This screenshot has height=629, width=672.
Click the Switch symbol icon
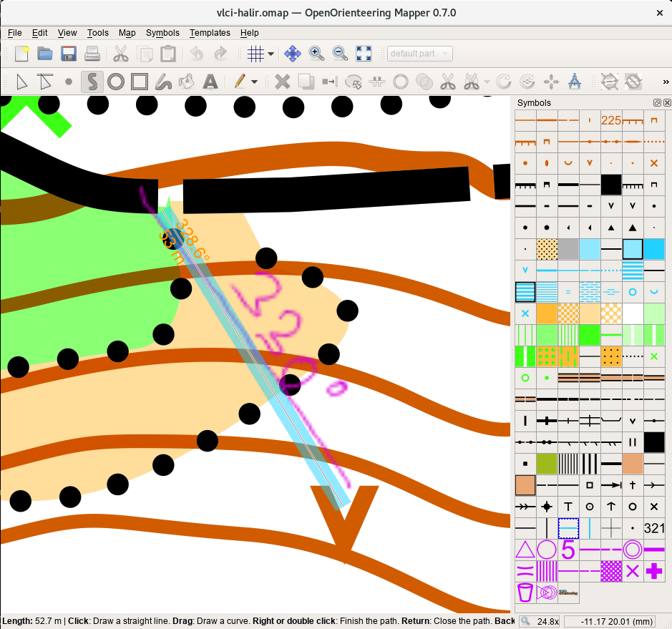pos(330,82)
